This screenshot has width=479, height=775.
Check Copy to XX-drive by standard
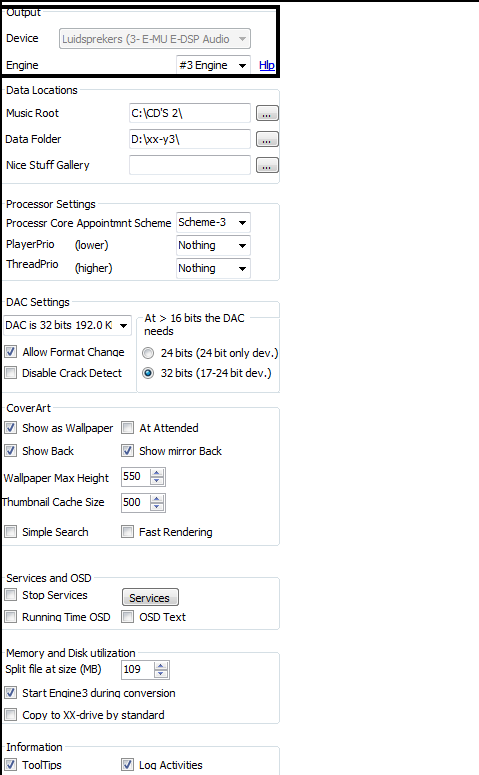point(10,715)
